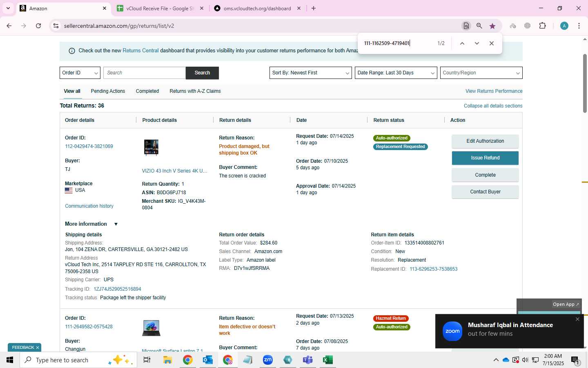
Task: Select the Completed tab
Action: (147, 91)
